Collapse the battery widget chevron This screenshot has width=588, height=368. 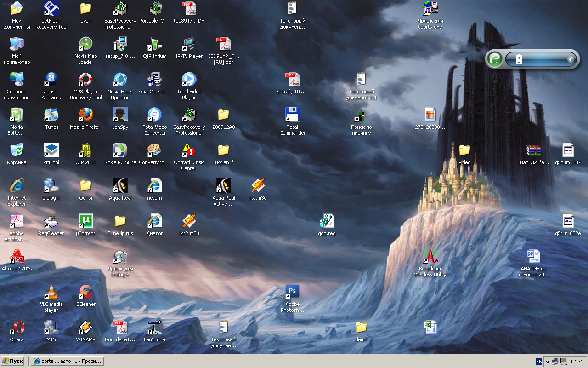point(571,59)
